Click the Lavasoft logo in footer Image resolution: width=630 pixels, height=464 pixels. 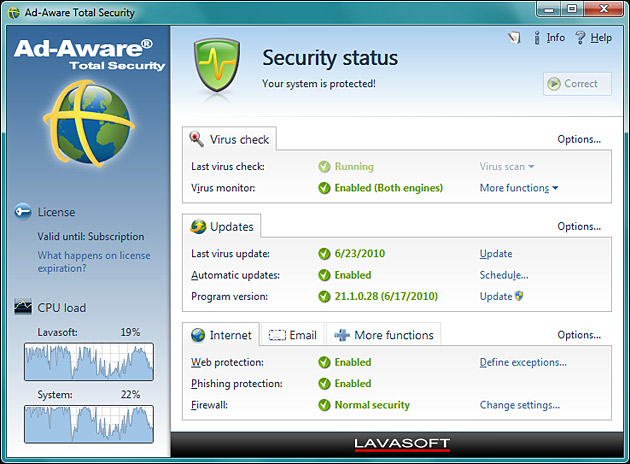tap(401, 443)
